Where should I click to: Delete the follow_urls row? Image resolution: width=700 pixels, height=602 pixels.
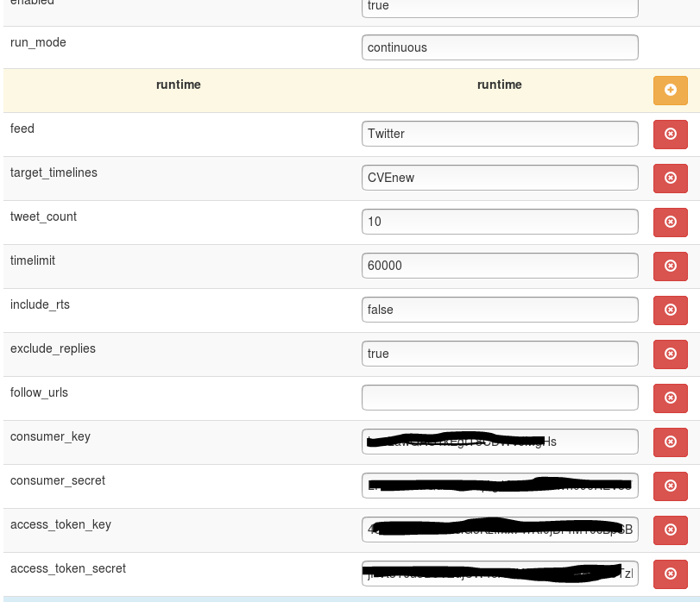point(671,398)
